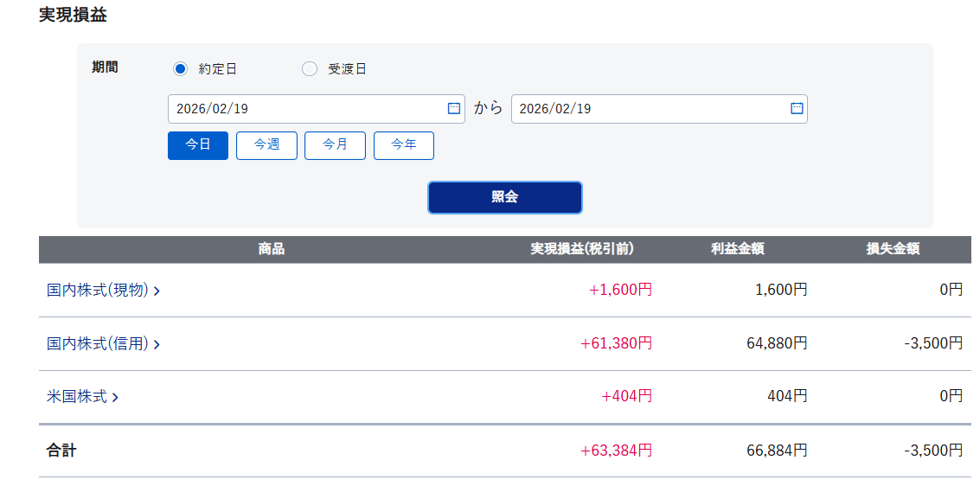Open the start date calendar picker
The image size is (980, 486).
click(x=453, y=109)
